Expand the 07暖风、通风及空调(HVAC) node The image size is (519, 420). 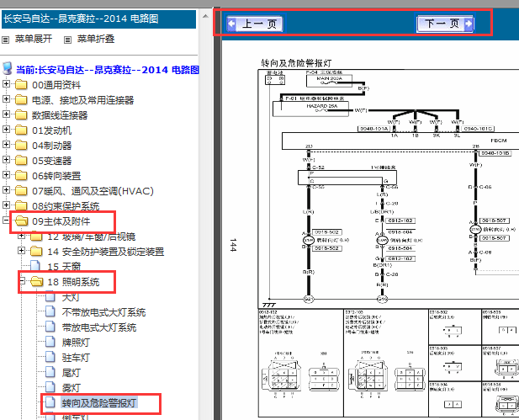coord(6,189)
